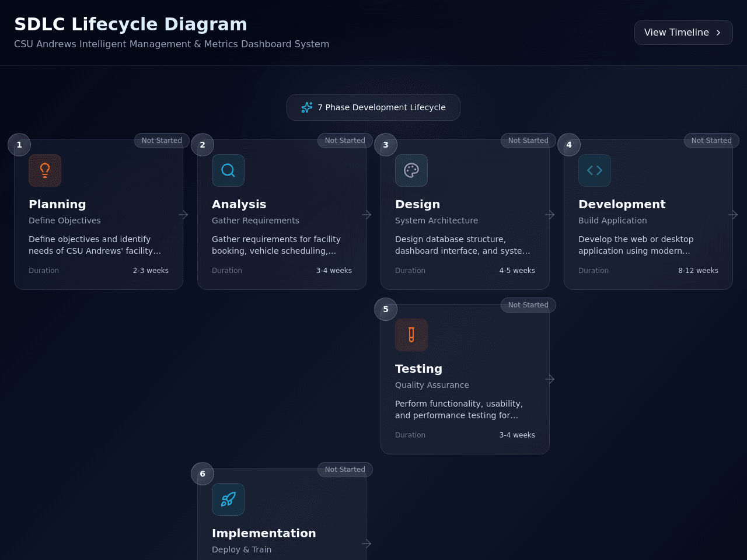The height and width of the screenshot is (560, 747).
Task: Click phase number 1 badge
Action: [x=19, y=145]
